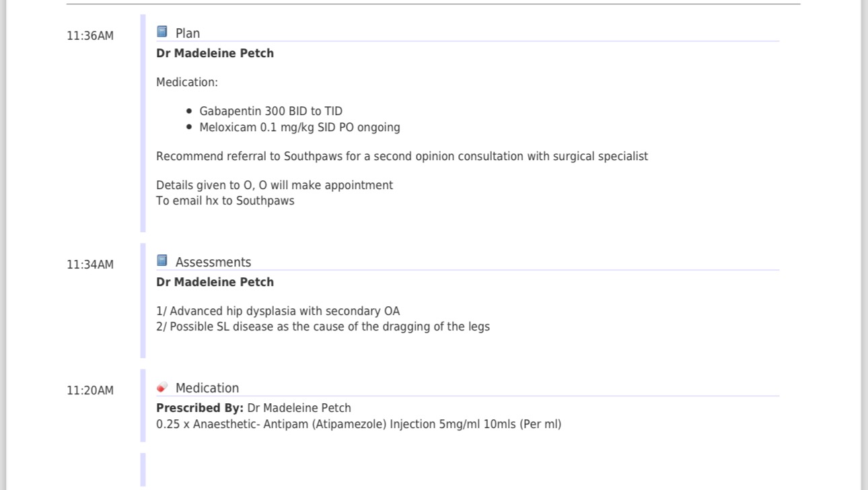Select the 11:34AM timestamp
Image resolution: width=868 pixels, height=490 pixels.
90,265
